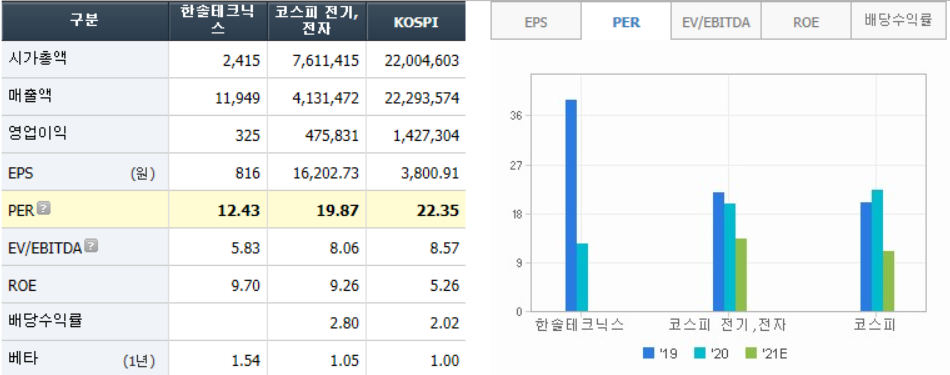950x375 pixels.
Task: Select the 영업이익 row label
Action: coord(38,134)
